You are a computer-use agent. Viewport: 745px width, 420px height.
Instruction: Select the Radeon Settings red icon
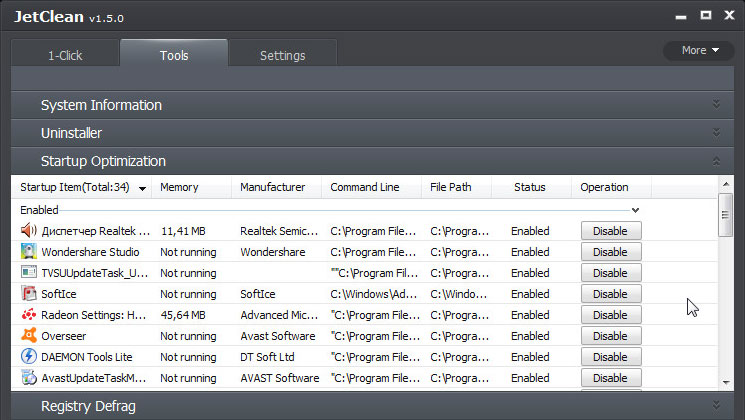click(29, 315)
